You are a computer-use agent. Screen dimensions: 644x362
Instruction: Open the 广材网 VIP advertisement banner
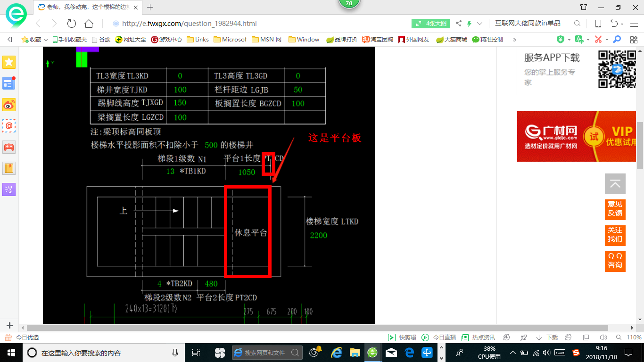point(577,137)
